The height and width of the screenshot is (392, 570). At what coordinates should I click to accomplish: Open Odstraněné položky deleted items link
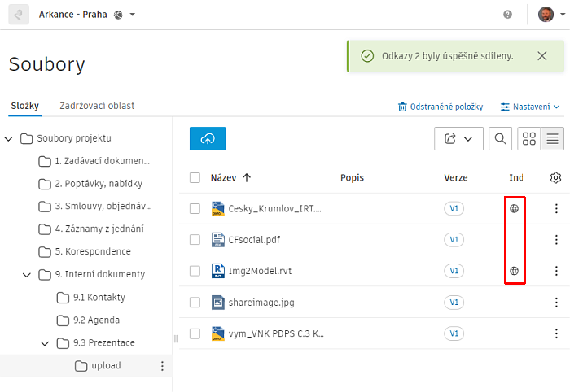[x=440, y=107]
